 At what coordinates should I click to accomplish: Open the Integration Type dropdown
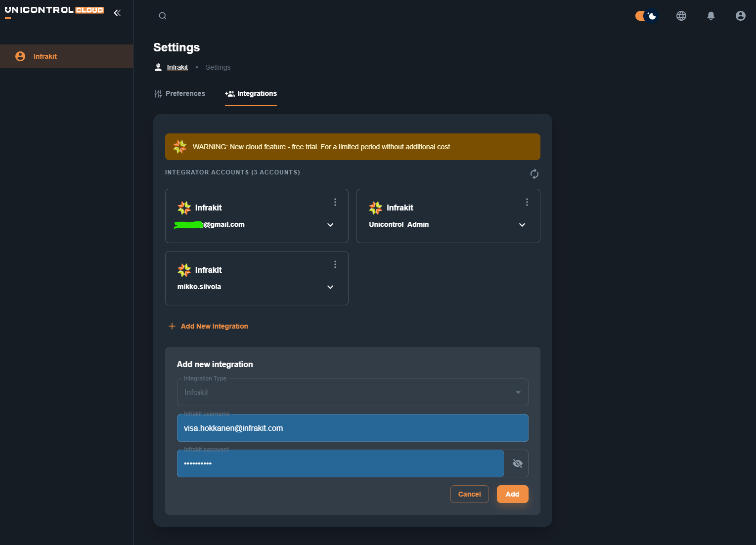[353, 392]
